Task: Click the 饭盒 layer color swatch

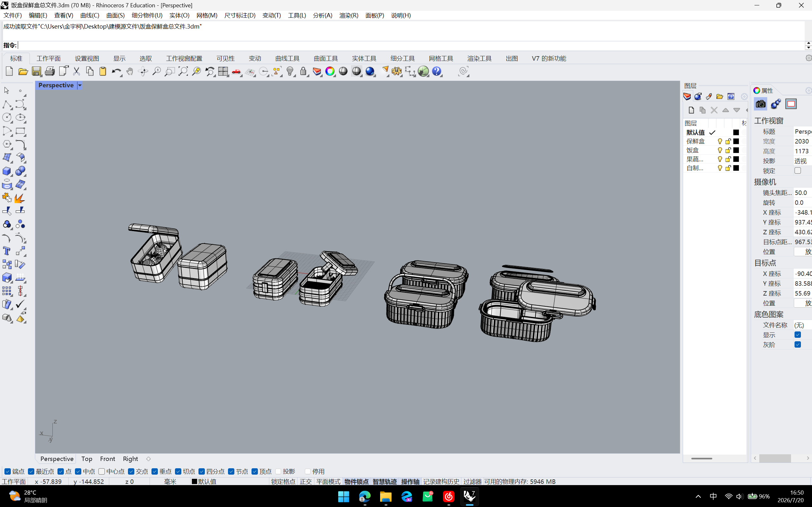Action: pos(736,150)
